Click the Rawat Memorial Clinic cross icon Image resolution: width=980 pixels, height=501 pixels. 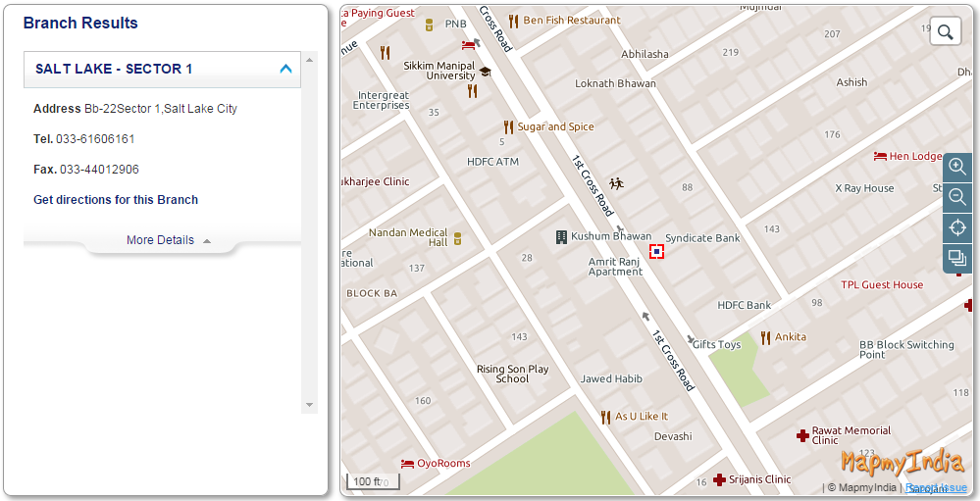click(802, 434)
